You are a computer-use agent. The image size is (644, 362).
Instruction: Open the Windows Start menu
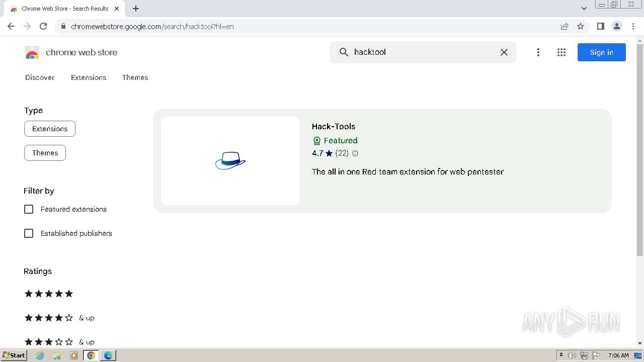coord(14,355)
